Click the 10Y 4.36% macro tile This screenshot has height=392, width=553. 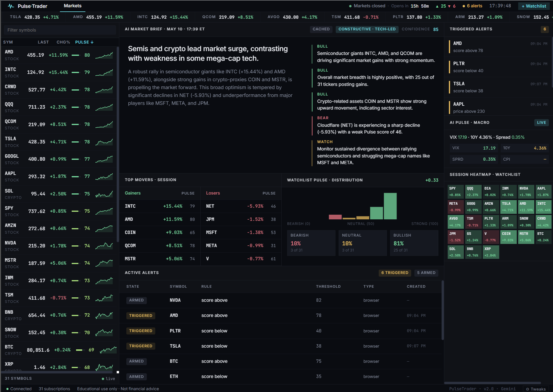[525, 148]
